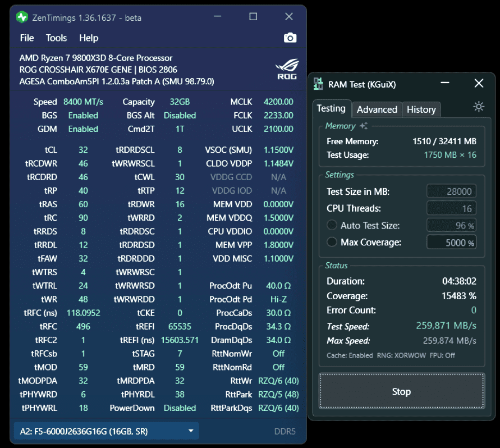
Task: Open the Tools menu in ZenTimings
Action: (56, 38)
